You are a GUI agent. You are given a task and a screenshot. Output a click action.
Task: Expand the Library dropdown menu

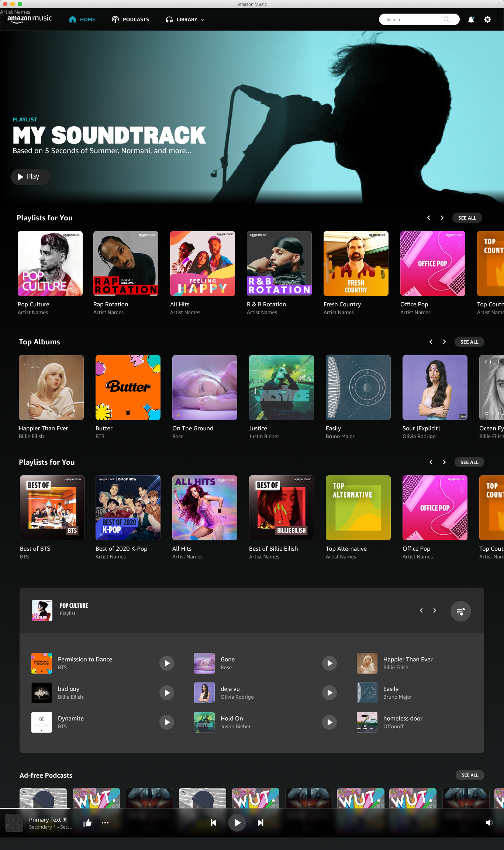click(185, 20)
